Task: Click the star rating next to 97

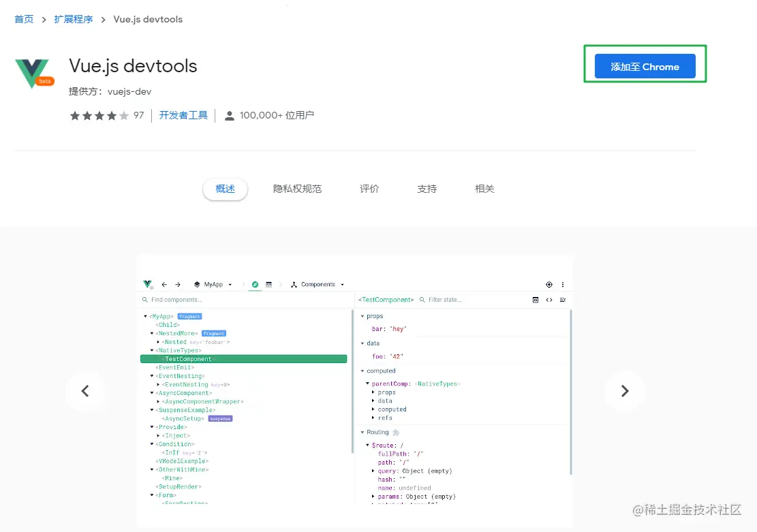Action: point(99,116)
